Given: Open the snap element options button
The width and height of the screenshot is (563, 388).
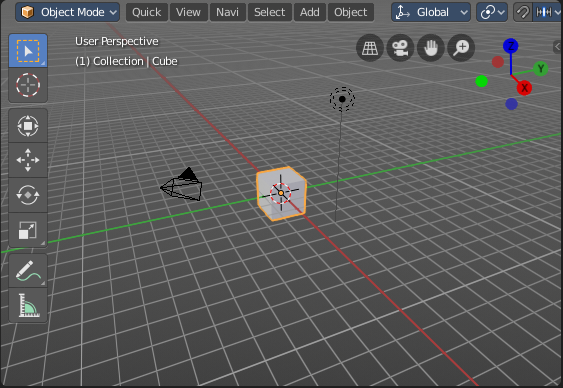Looking at the screenshot, I should (x=547, y=12).
